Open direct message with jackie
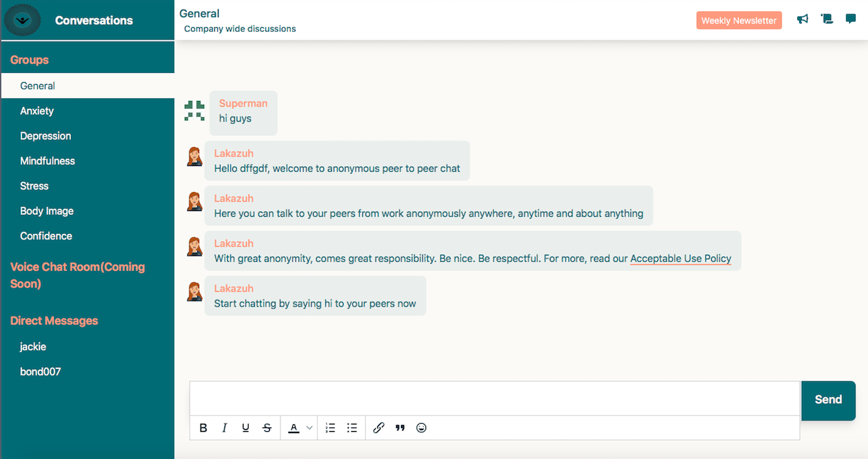 33,346
